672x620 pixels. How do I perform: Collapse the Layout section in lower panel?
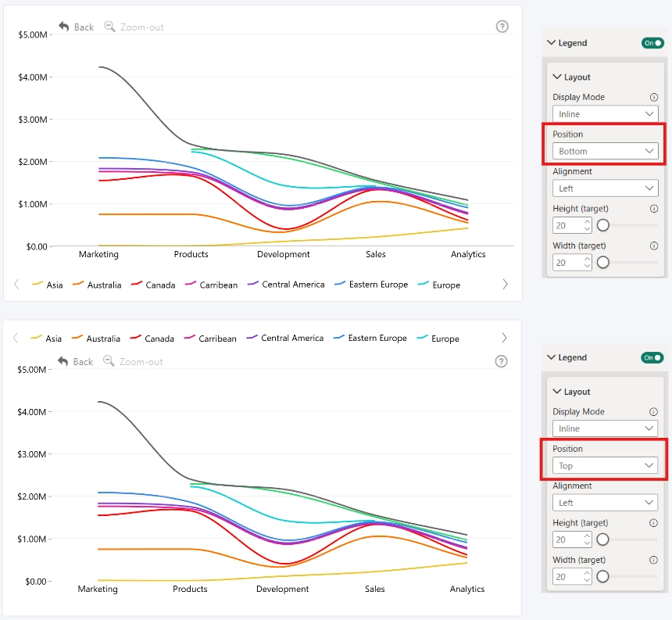tap(557, 392)
